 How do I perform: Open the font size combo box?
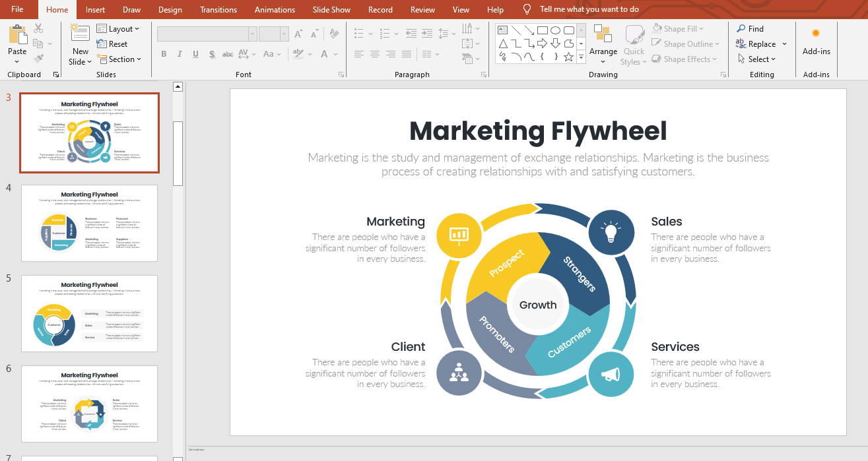click(x=274, y=34)
